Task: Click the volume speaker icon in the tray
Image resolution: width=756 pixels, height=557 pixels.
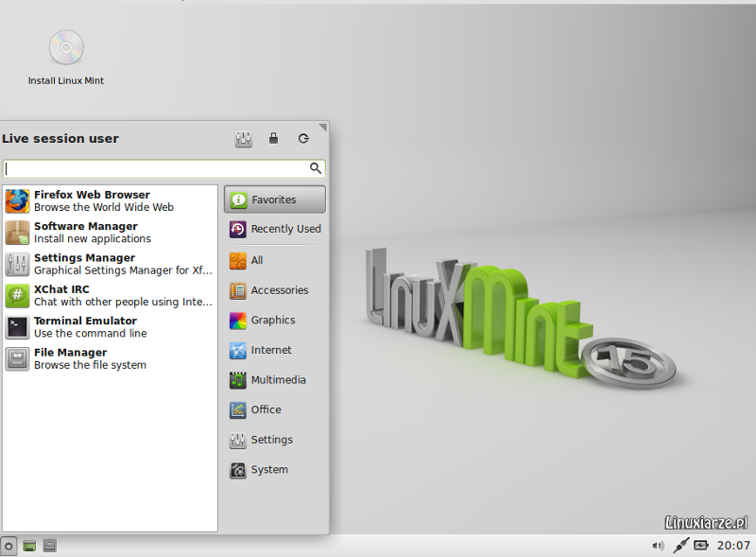Action: pos(658,546)
